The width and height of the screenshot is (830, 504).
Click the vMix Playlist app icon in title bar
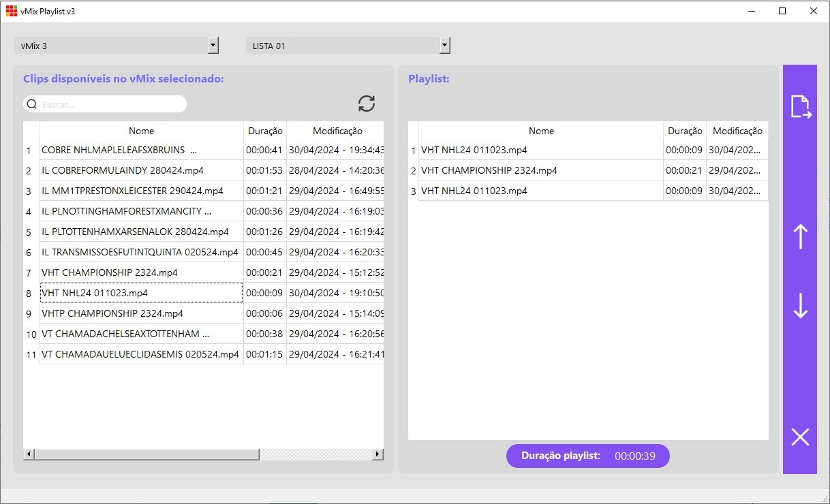click(x=12, y=11)
